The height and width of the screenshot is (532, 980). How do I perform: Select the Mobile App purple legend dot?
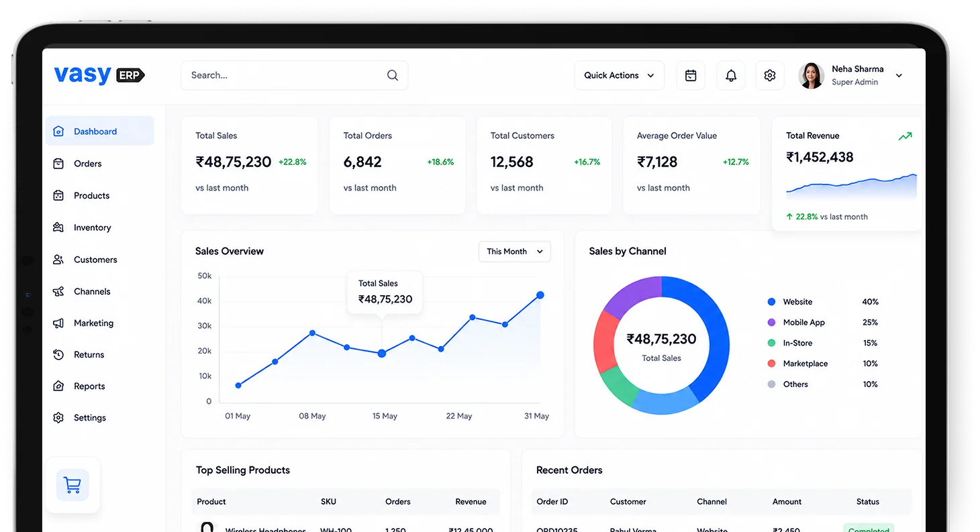pyautogui.click(x=771, y=323)
